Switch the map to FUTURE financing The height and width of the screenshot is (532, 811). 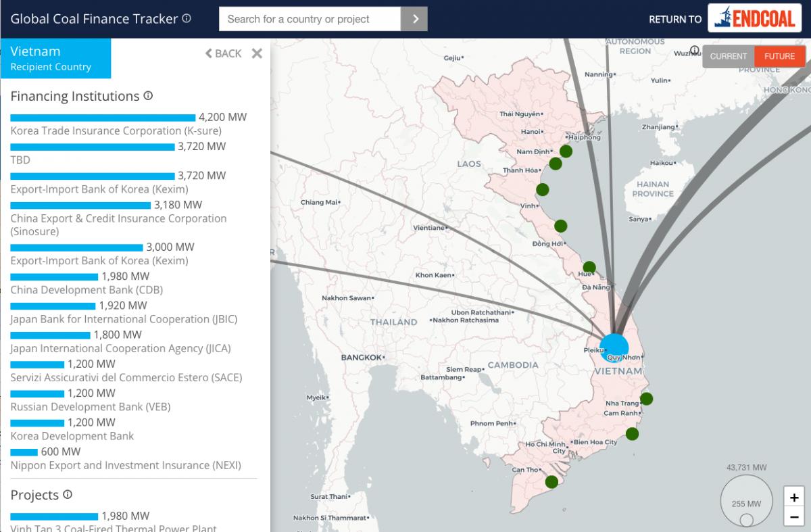coord(780,56)
